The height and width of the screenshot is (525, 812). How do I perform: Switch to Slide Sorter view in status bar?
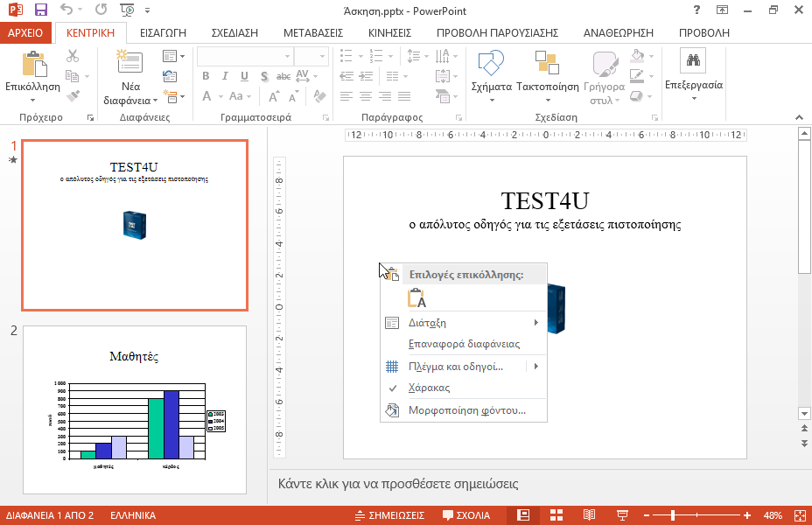click(x=556, y=515)
